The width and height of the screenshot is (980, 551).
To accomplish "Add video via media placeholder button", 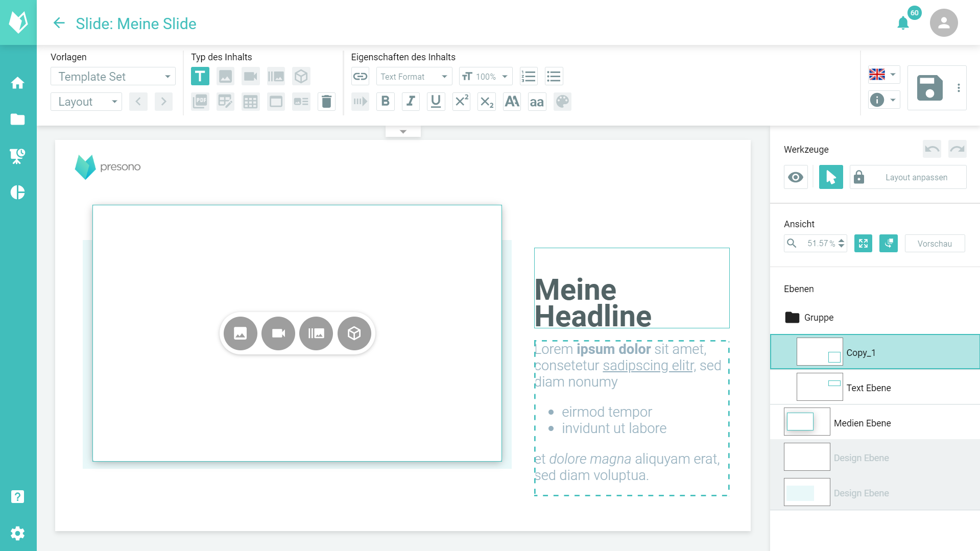I will click(278, 333).
